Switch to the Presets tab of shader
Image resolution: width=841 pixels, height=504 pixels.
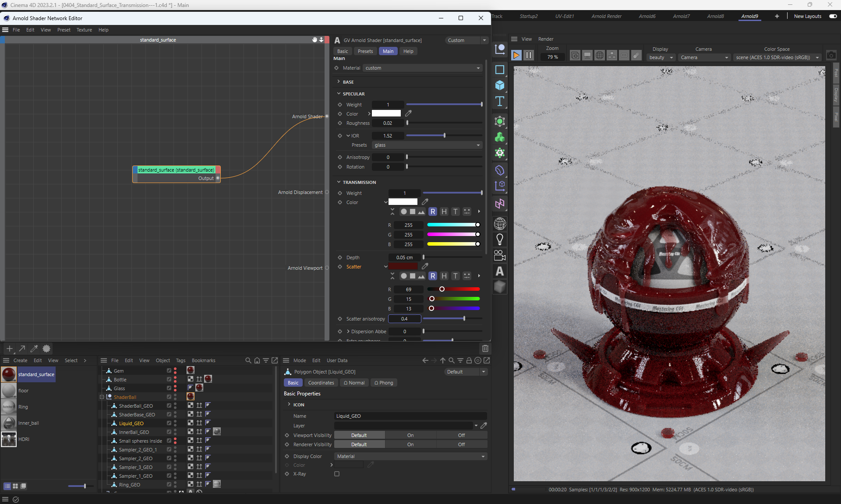[x=365, y=51]
